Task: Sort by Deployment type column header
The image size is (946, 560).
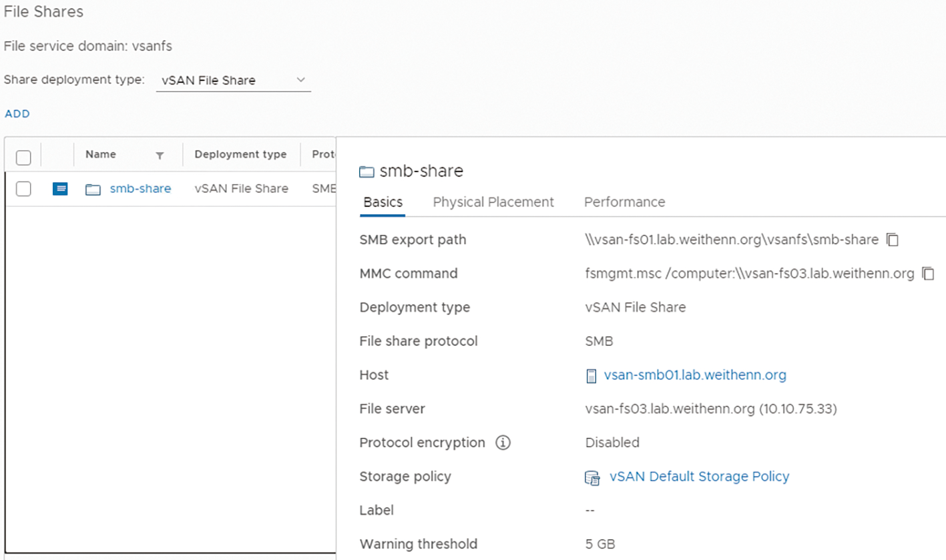Action: click(x=240, y=154)
